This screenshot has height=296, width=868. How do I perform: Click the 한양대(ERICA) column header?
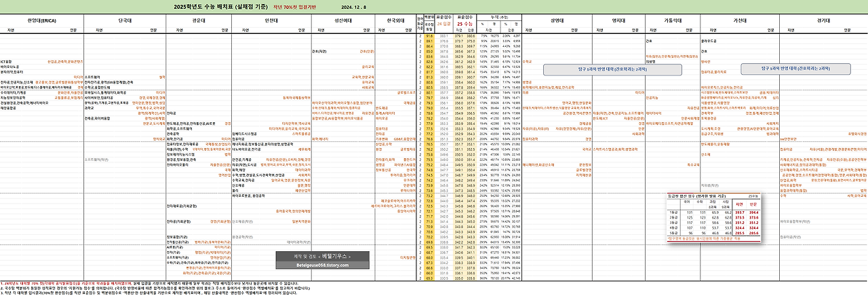(43, 21)
